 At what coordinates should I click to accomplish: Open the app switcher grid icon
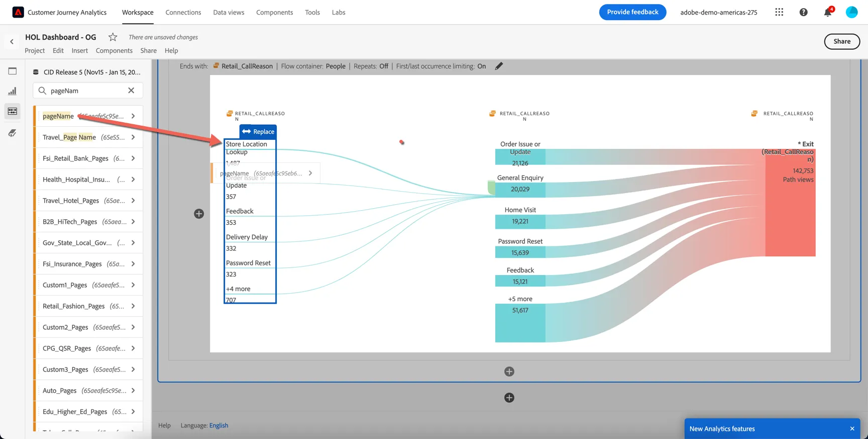click(x=779, y=12)
